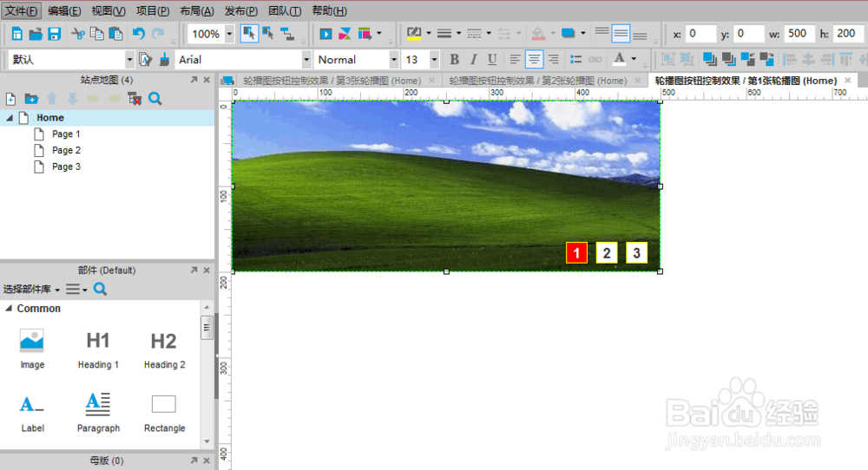The height and width of the screenshot is (470, 868).
Task: Select Page 2 in the sitemap
Action: pyautogui.click(x=66, y=150)
